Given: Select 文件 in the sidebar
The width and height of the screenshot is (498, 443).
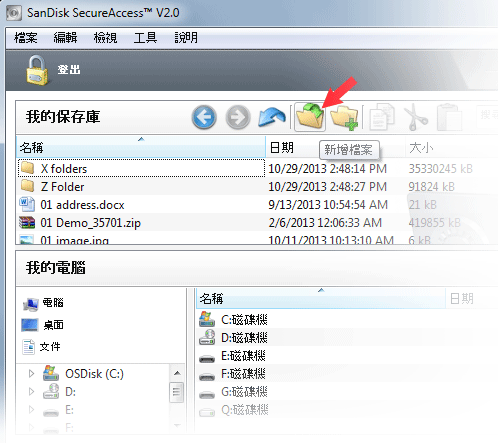Looking at the screenshot, I should (x=50, y=347).
